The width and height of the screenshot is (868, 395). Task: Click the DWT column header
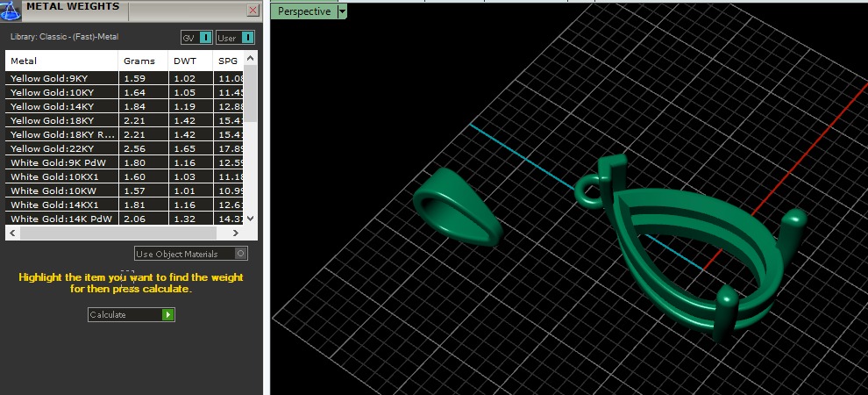coord(190,61)
